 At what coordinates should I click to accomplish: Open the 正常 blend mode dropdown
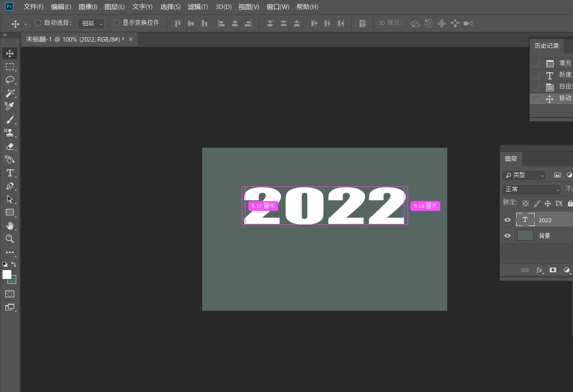coord(532,189)
